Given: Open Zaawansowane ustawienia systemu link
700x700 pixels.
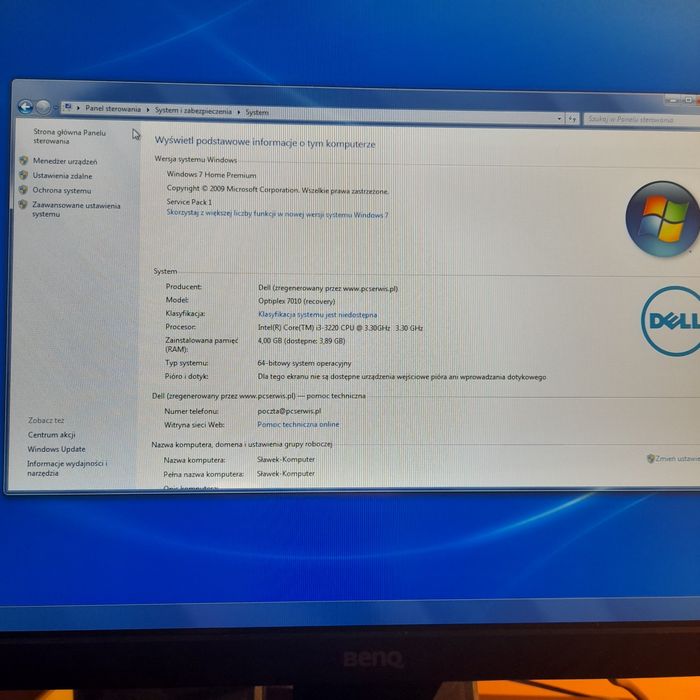Looking at the screenshot, I should coord(76,209).
